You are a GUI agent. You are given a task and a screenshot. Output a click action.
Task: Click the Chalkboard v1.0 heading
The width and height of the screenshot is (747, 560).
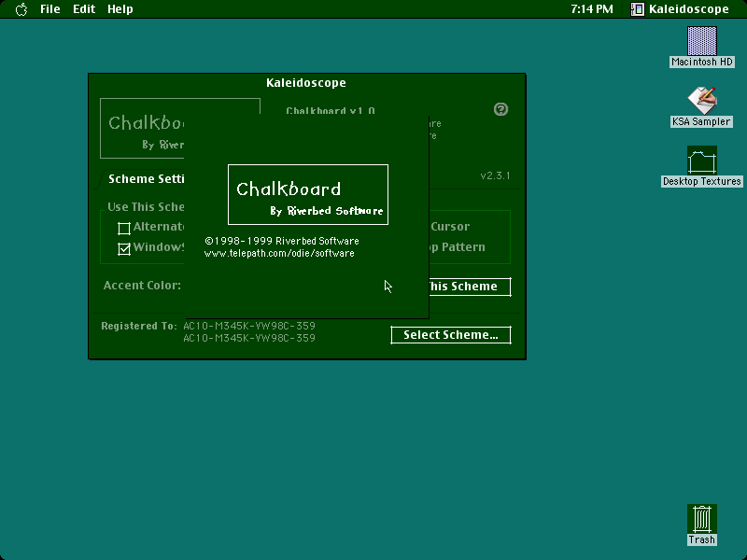click(x=331, y=111)
